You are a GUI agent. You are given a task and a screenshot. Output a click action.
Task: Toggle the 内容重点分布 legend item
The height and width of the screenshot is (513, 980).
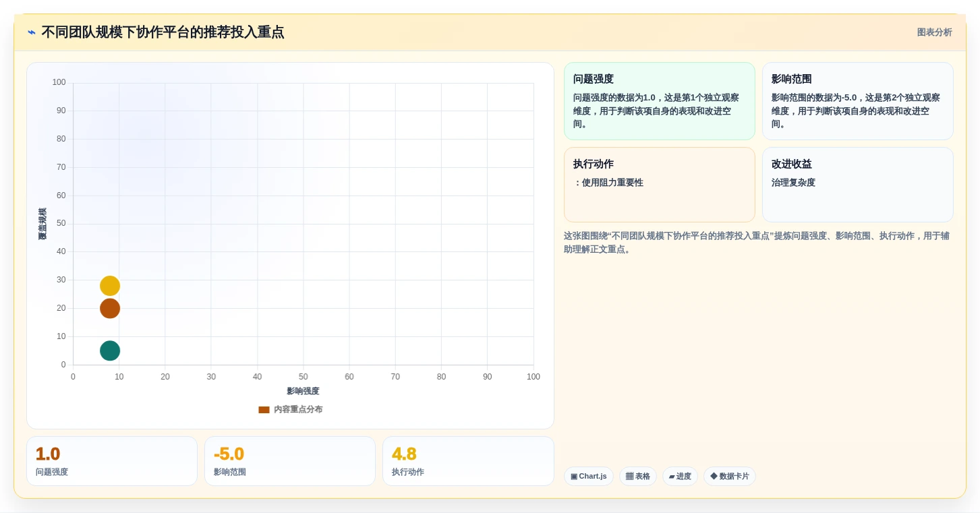point(291,409)
